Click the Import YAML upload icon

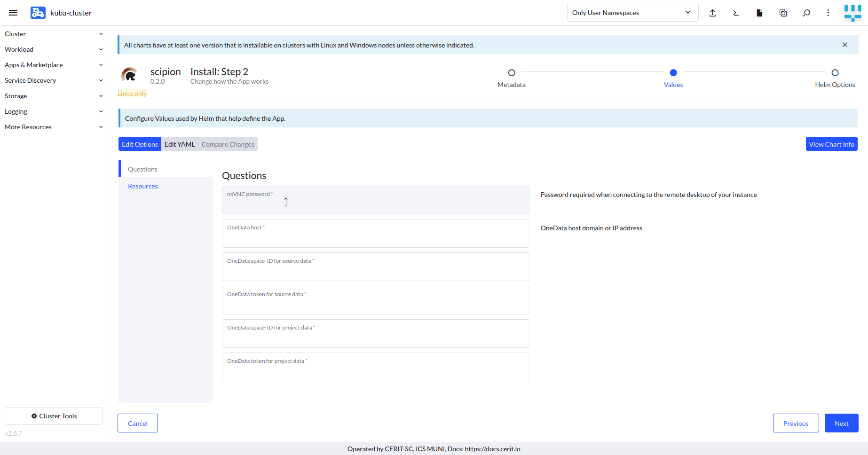point(712,13)
